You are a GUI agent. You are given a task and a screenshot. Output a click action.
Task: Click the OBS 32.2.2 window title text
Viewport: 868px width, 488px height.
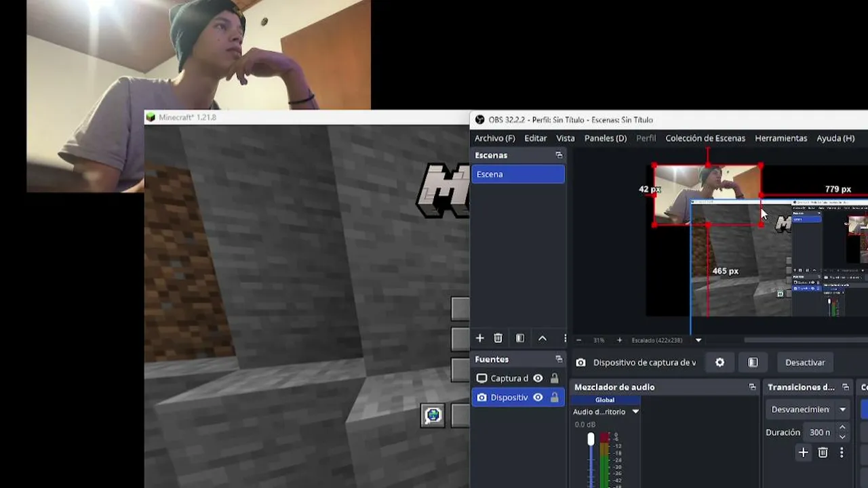coord(571,120)
